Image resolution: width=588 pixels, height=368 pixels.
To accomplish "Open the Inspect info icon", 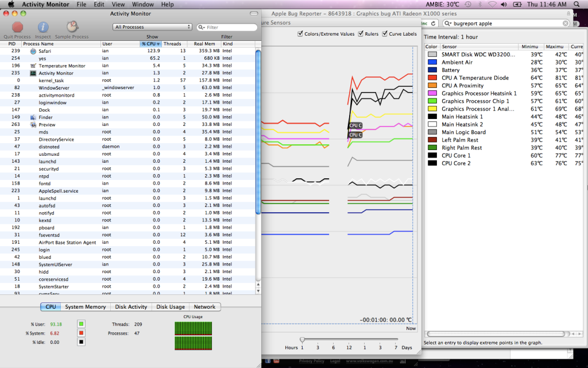I will point(43,27).
